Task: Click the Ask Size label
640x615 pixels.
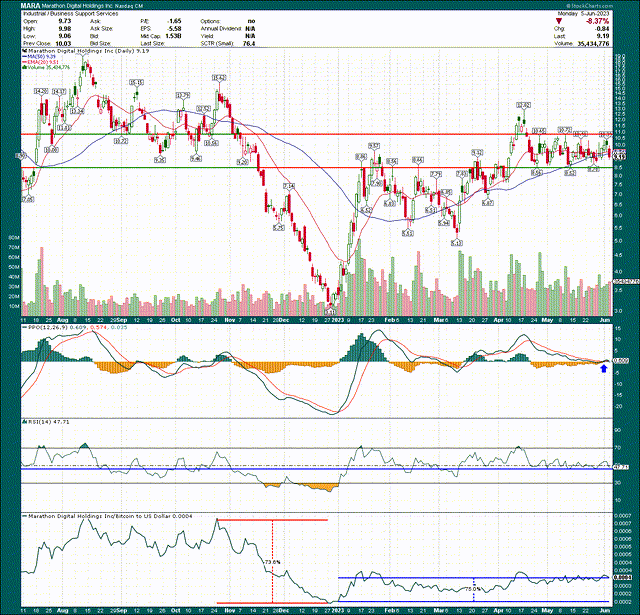Action: tap(101, 29)
